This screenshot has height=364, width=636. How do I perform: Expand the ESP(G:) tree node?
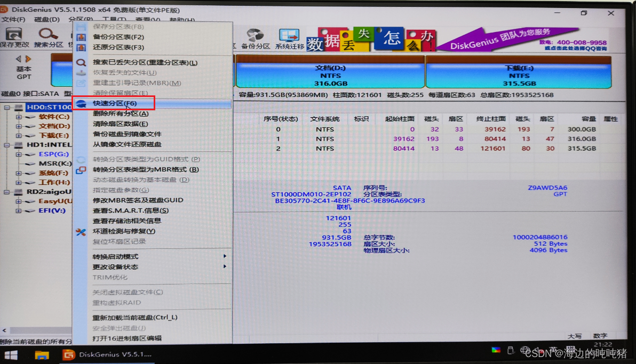19,154
